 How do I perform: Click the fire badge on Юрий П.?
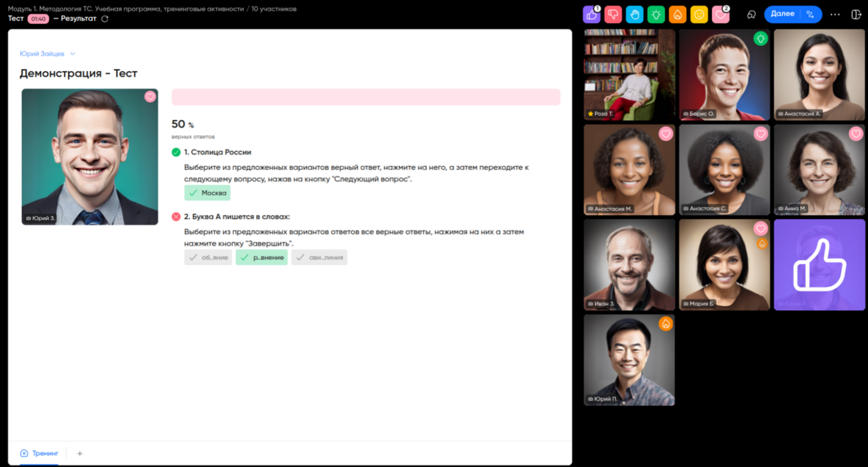665,324
